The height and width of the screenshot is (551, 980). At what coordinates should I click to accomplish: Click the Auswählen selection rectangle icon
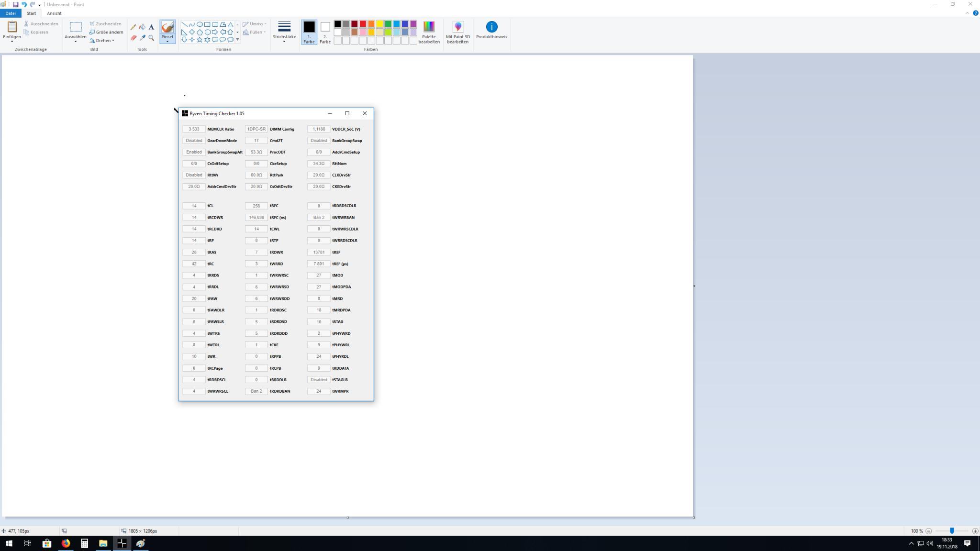pos(76,27)
